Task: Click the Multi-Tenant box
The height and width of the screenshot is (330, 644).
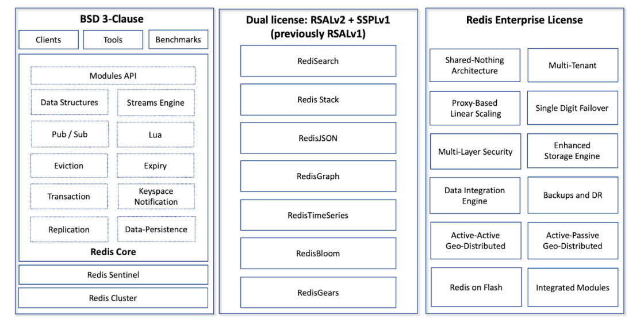Action: point(573,66)
